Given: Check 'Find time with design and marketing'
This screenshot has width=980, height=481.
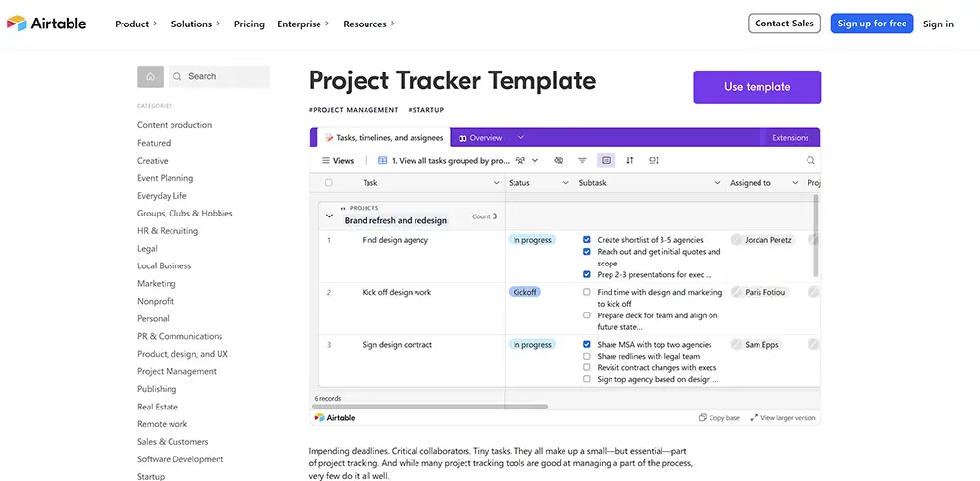Looking at the screenshot, I should 586,292.
